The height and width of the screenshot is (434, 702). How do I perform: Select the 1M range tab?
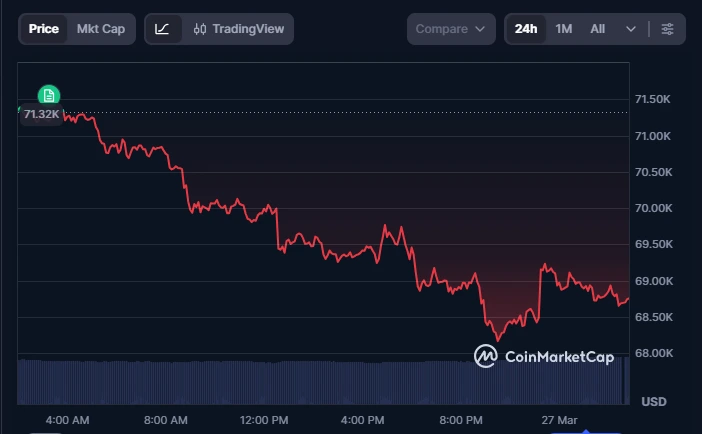(564, 29)
